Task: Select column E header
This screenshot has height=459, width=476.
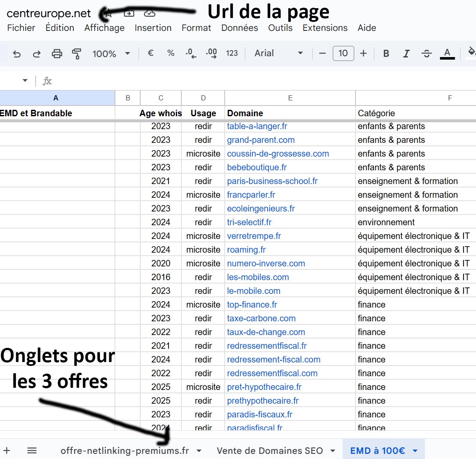Action: click(x=290, y=98)
